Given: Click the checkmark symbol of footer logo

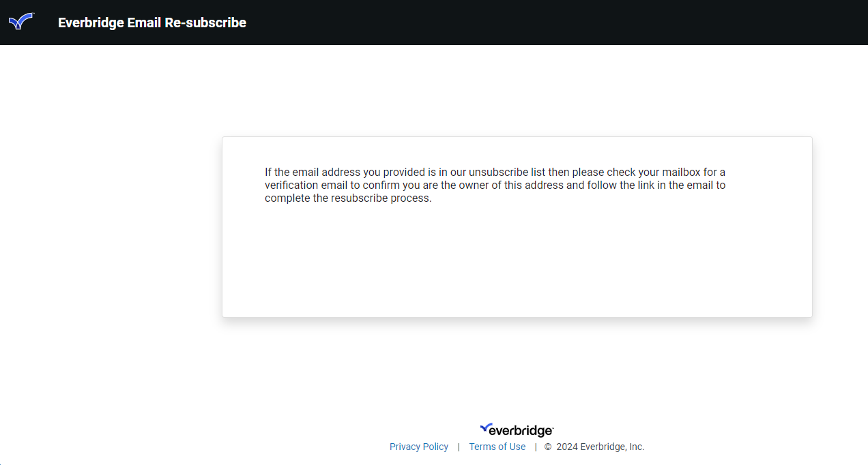Looking at the screenshot, I should click(485, 428).
